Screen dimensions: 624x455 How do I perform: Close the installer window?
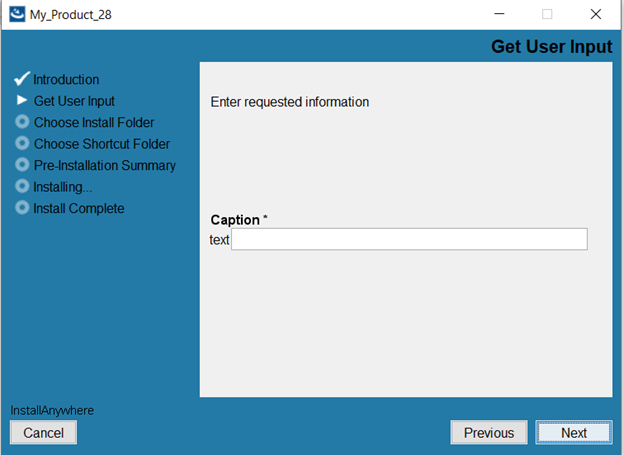pyautogui.click(x=596, y=14)
